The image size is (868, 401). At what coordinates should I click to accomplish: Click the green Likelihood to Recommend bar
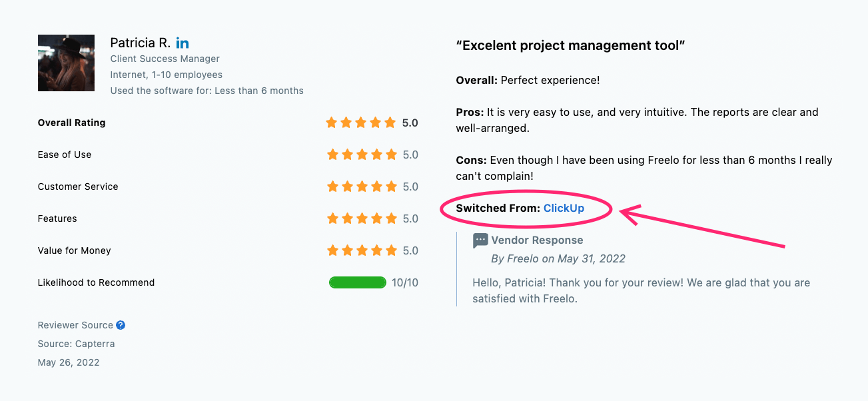(358, 282)
